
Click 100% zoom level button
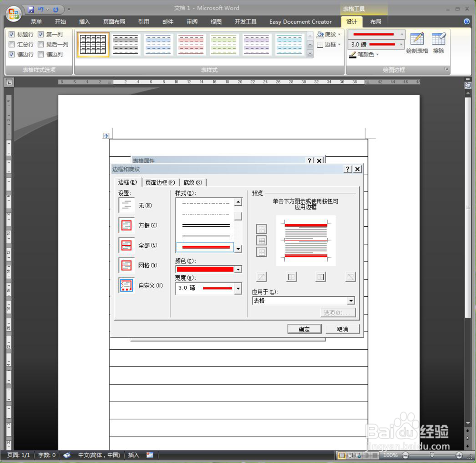click(x=390, y=455)
